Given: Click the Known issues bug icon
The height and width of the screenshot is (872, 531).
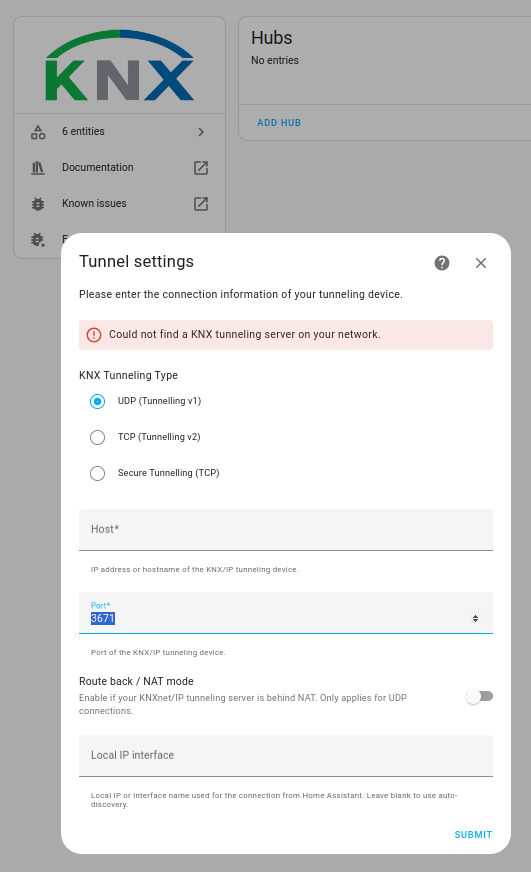Looking at the screenshot, I should [38, 204].
